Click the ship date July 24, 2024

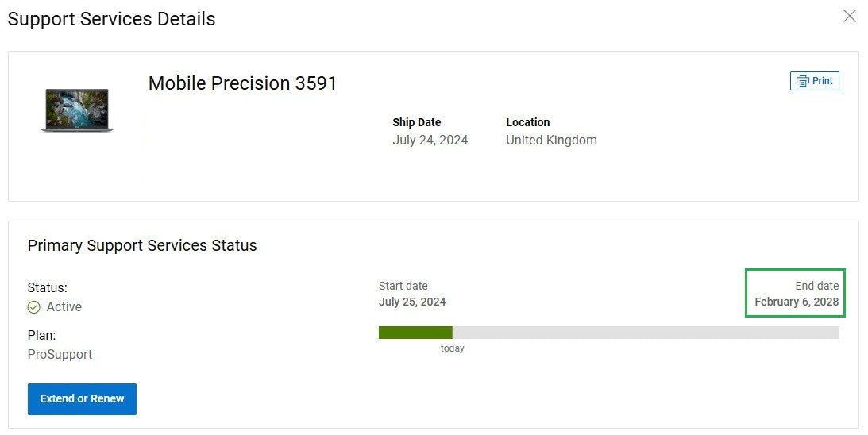(x=430, y=141)
